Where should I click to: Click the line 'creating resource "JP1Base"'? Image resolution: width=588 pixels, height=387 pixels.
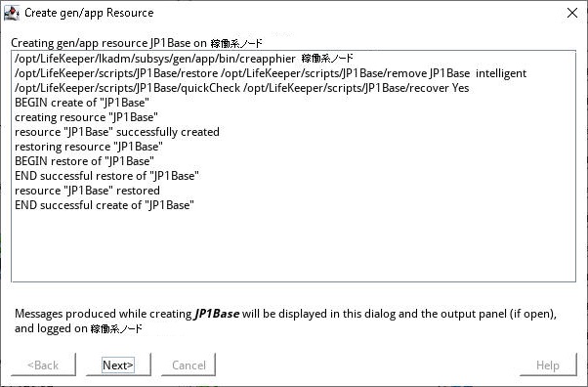tap(86, 117)
